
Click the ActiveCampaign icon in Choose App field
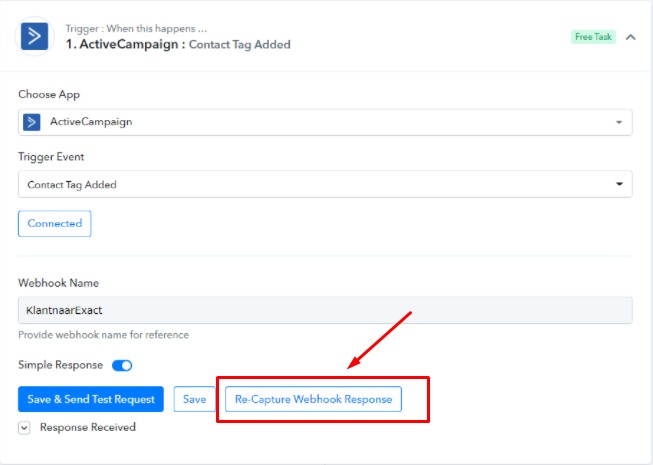click(x=32, y=122)
